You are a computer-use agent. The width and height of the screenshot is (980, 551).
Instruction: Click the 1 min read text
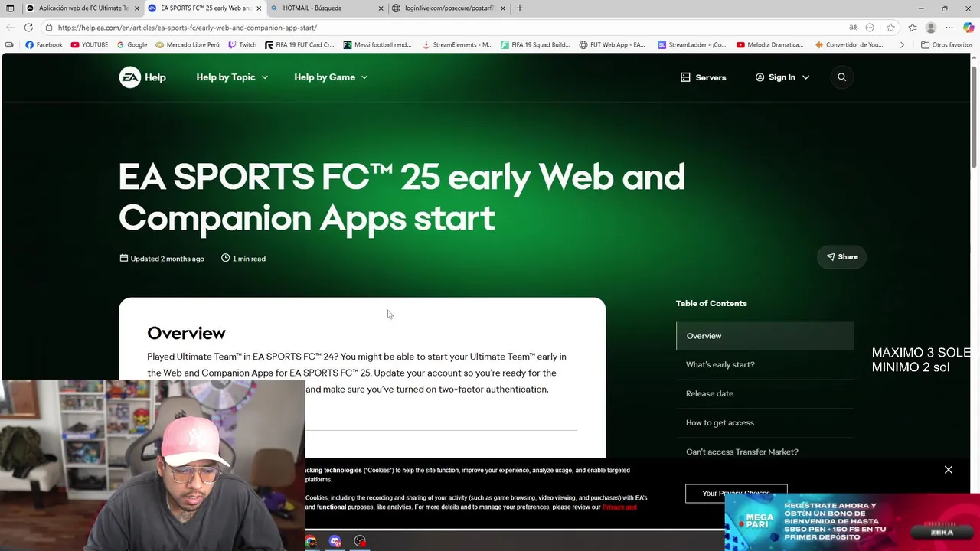[x=249, y=259]
